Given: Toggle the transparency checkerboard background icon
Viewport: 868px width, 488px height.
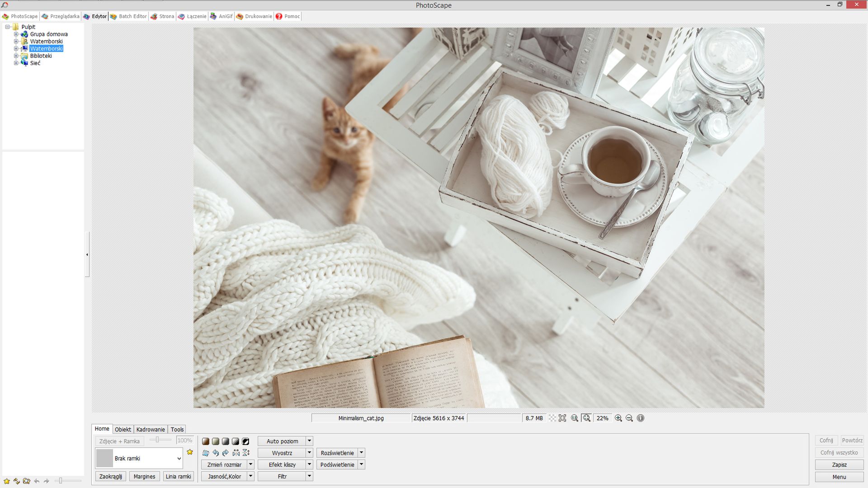Looking at the screenshot, I should click(x=552, y=418).
